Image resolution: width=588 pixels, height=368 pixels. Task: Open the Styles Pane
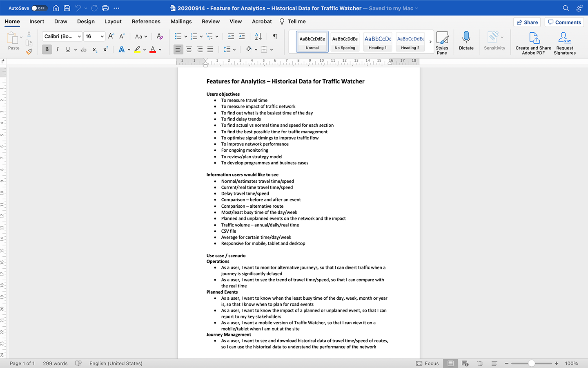442,43
